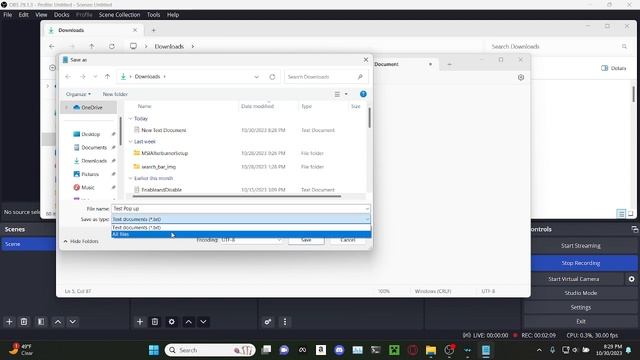The height and width of the screenshot is (360, 640).
Task: Open the Minecraft icon on the taskbar
Action: [394, 350]
